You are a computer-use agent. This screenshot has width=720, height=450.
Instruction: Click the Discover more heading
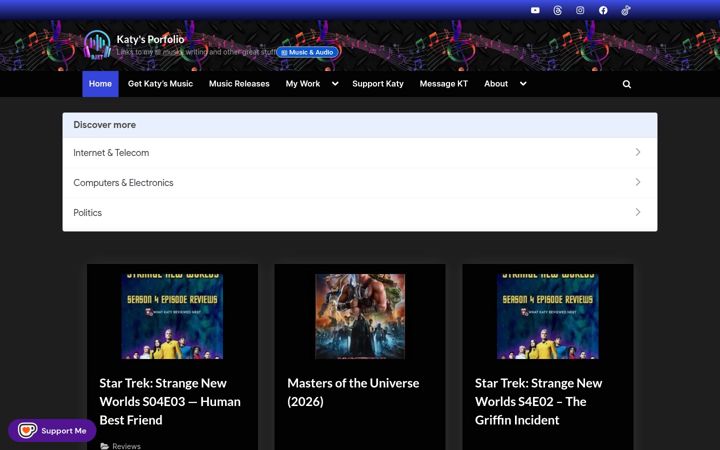point(105,125)
